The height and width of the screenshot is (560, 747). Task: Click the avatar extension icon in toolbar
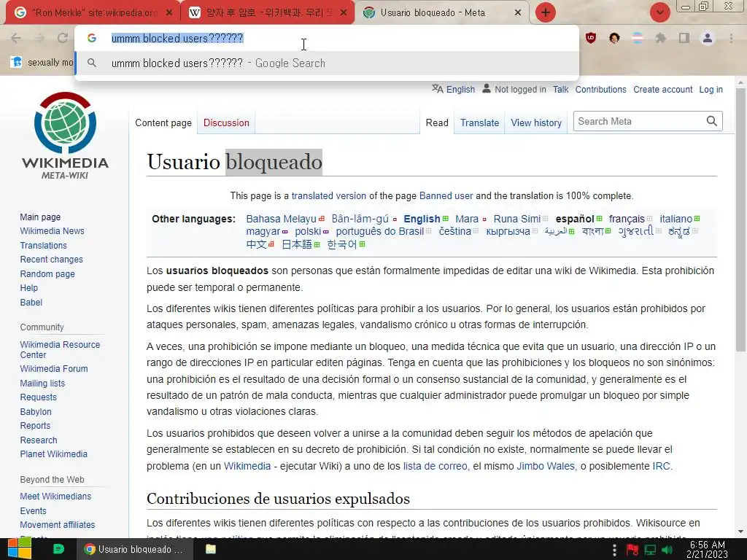[x=614, y=38]
